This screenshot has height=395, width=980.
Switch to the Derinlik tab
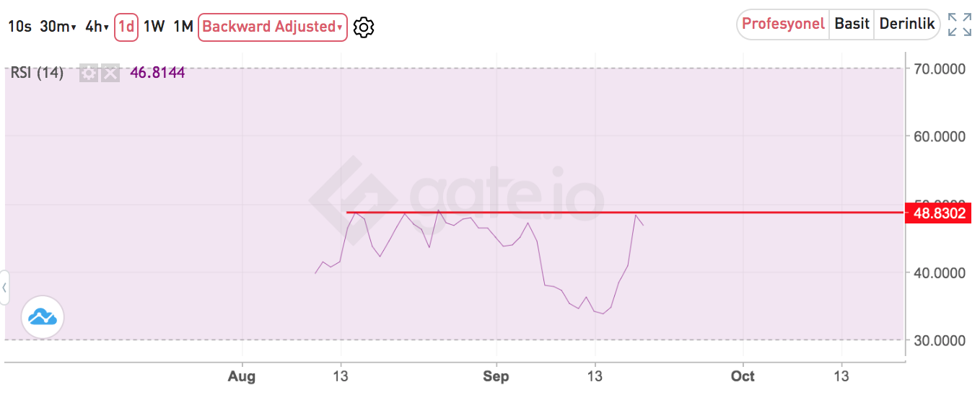click(x=907, y=24)
